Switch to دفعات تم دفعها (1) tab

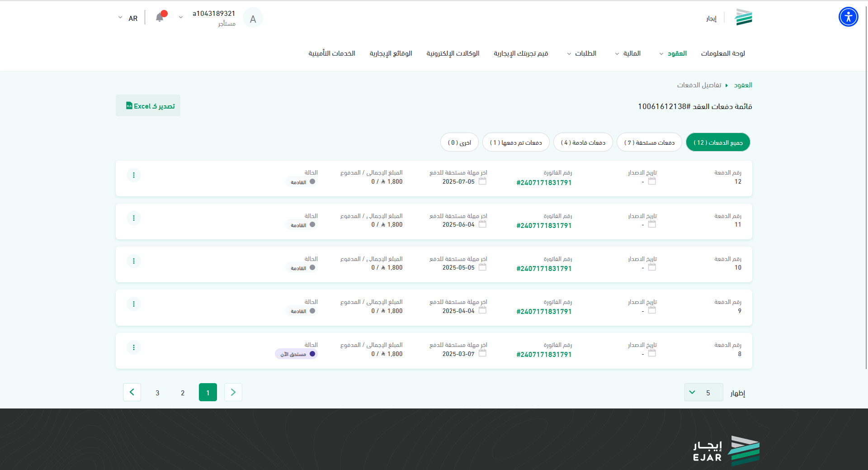(516, 142)
